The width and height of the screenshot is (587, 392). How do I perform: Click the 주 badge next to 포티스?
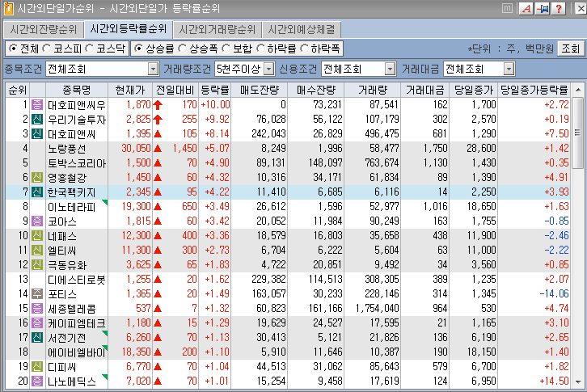coord(37,294)
